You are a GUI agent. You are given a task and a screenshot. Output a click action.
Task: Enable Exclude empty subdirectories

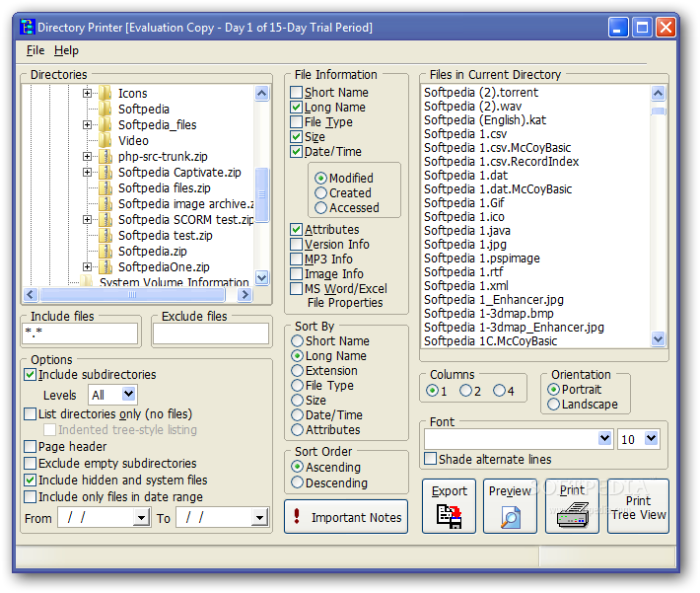pyautogui.click(x=30, y=463)
